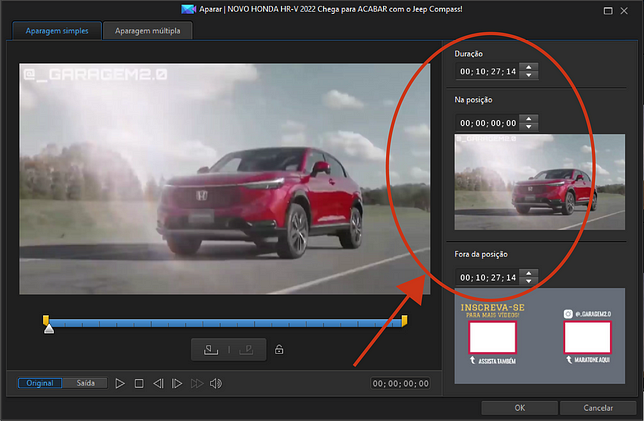Click the Na posição timecode field
Image resolution: width=644 pixels, height=421 pixels.
[487, 123]
